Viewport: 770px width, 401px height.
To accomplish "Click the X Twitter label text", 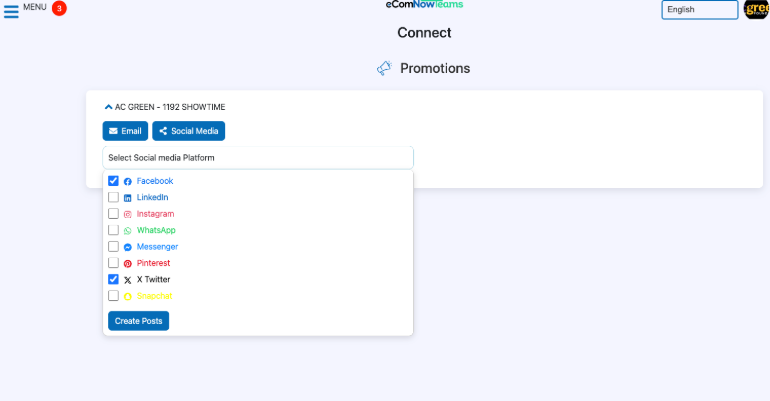I will point(153,279).
